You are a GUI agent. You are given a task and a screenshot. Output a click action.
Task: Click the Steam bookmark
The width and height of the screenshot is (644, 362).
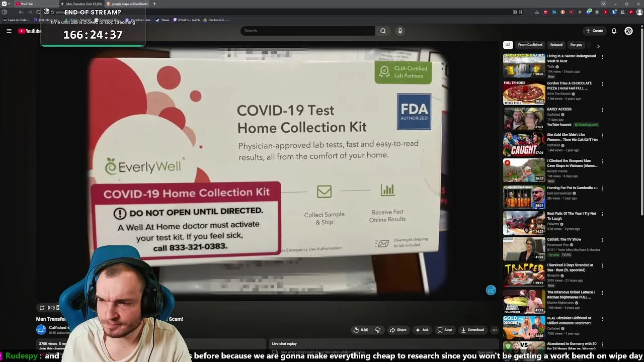pos(163,20)
